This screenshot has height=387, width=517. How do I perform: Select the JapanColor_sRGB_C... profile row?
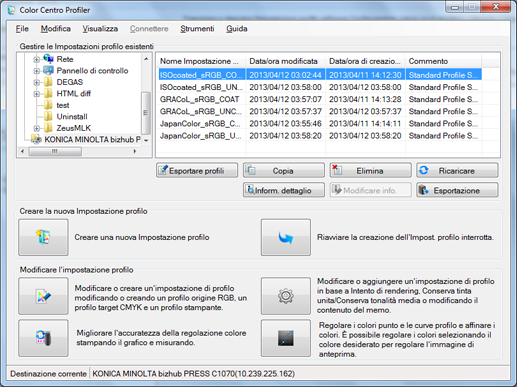[320, 124]
